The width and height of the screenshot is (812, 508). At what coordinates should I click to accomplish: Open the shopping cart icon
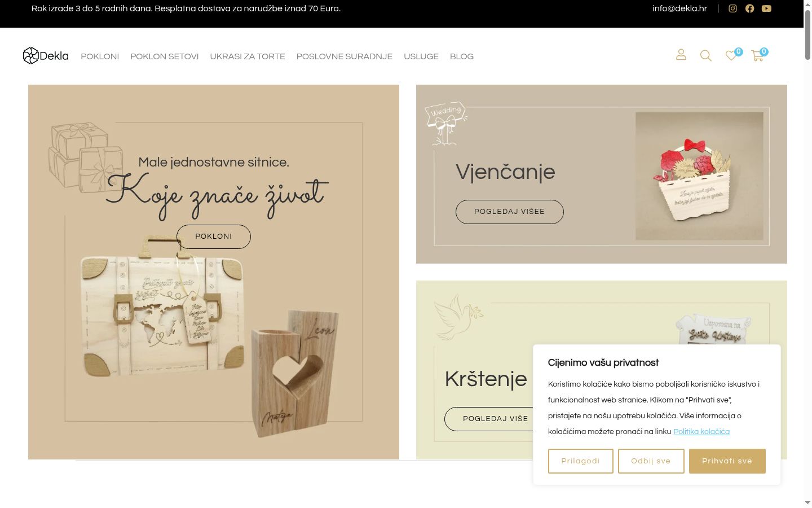pyautogui.click(x=757, y=55)
